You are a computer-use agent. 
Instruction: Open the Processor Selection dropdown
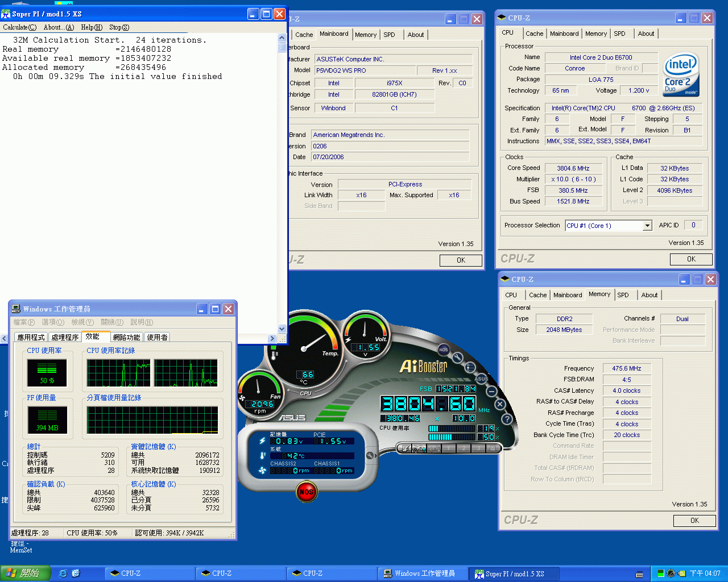tap(647, 226)
